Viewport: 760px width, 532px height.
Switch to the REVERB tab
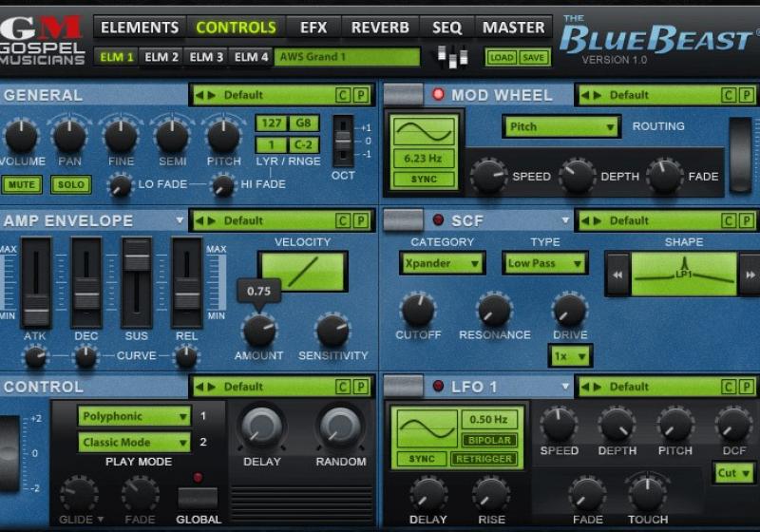pyautogui.click(x=380, y=28)
